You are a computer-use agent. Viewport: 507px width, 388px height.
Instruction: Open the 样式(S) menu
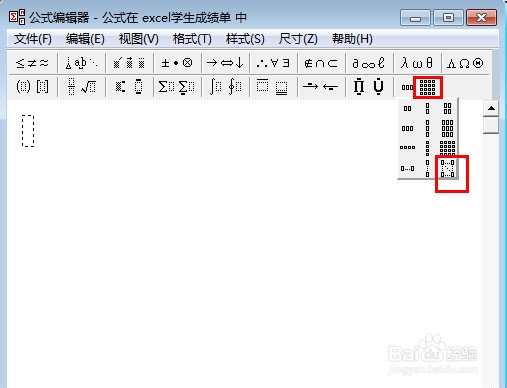[245, 39]
